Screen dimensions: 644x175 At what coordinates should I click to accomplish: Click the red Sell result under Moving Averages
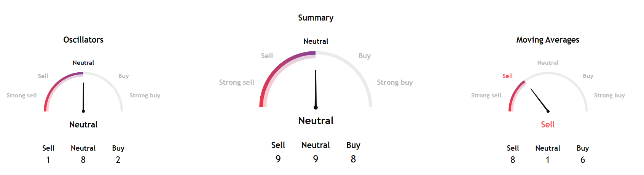pos(548,124)
